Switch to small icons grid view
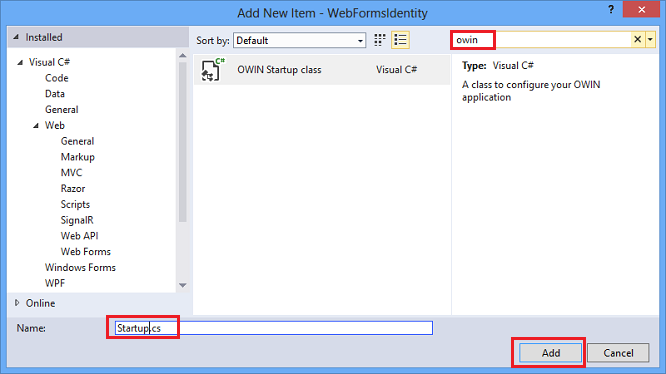Screen dimensions: 666x374 point(379,40)
